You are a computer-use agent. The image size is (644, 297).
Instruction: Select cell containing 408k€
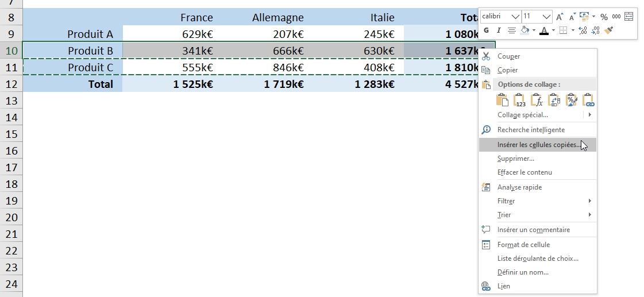tap(354, 67)
